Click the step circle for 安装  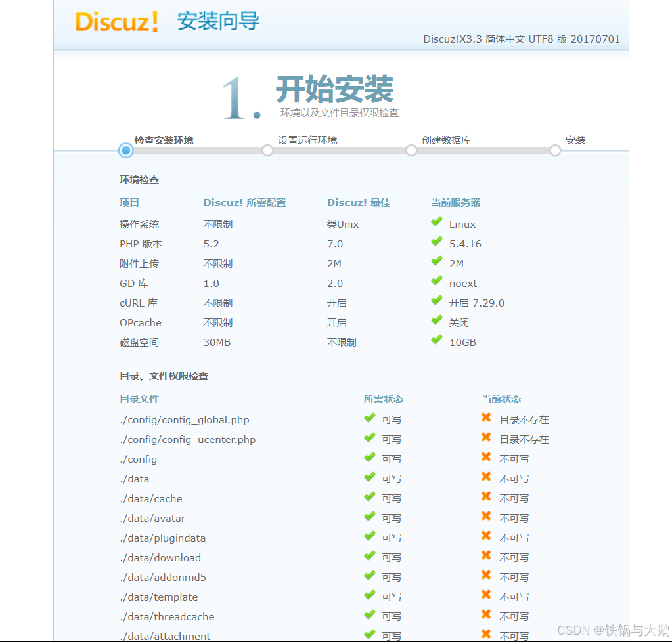point(555,150)
